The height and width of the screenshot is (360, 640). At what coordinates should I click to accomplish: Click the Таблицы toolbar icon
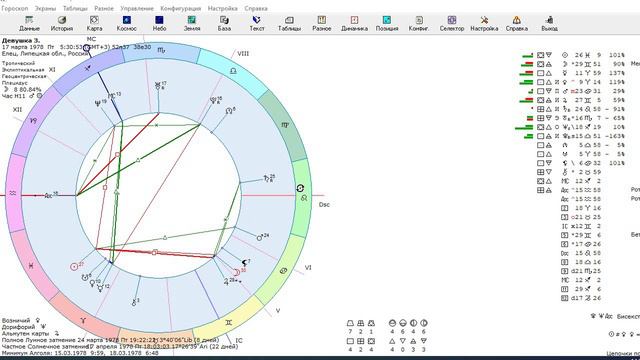(289, 24)
